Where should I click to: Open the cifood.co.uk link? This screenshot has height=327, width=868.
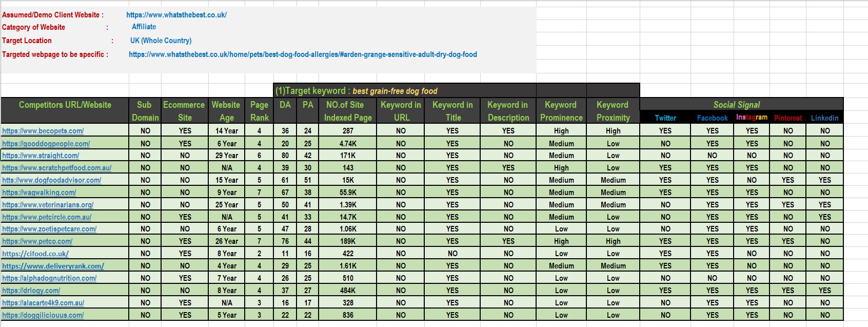[x=35, y=254]
